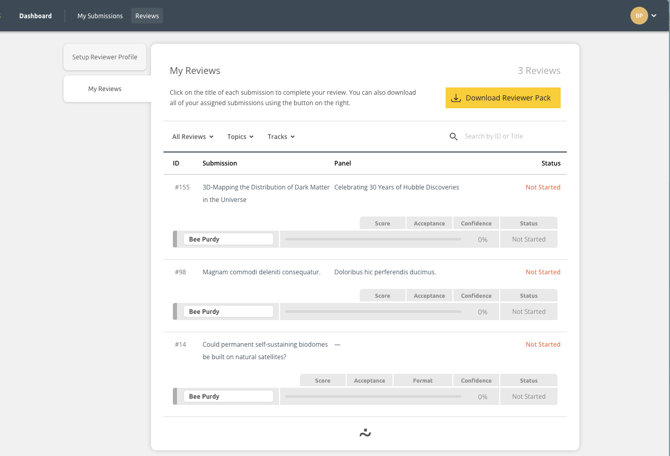Open Setup Reviewer Profile sidebar tab
The height and width of the screenshot is (456, 670).
[x=105, y=57]
